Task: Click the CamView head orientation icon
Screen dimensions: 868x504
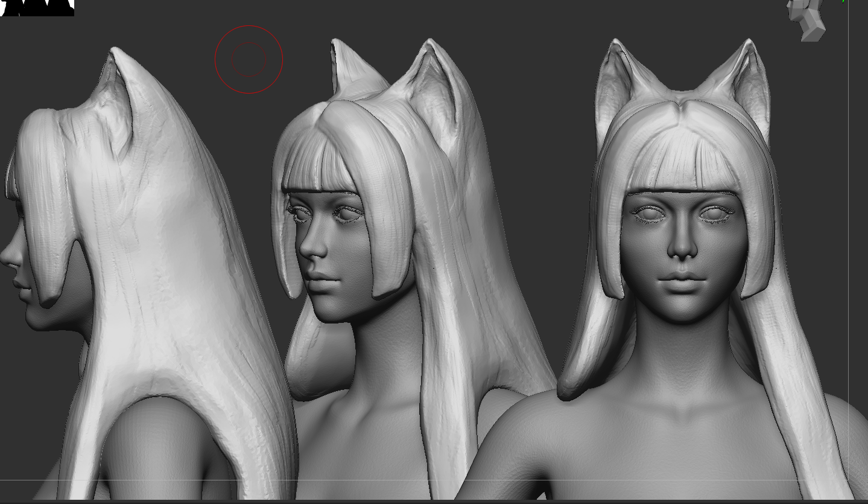Action: (x=806, y=19)
